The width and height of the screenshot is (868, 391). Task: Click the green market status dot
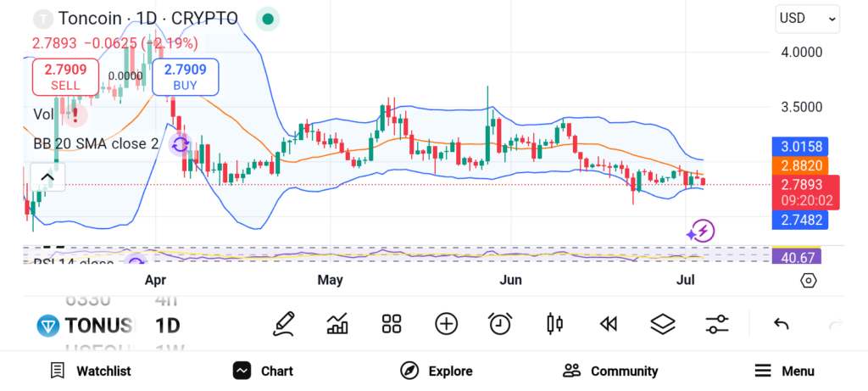click(267, 19)
